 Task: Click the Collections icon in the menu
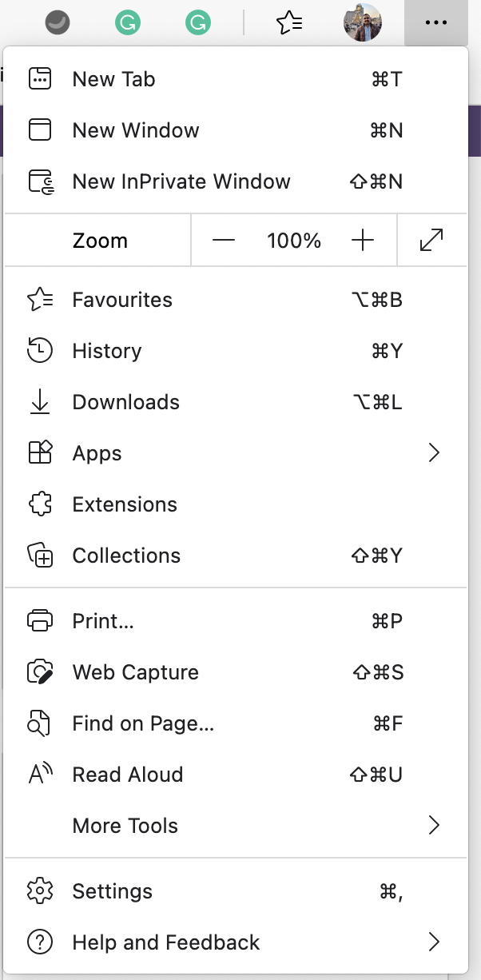tap(40, 556)
